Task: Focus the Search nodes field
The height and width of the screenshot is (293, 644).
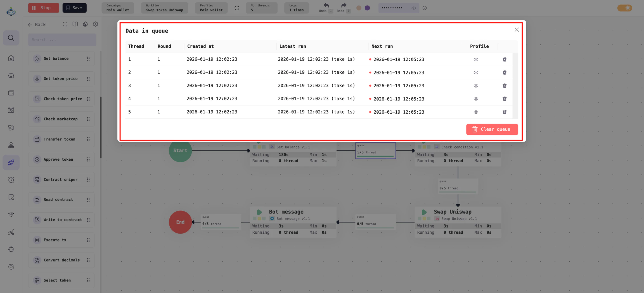Action: pos(62,40)
